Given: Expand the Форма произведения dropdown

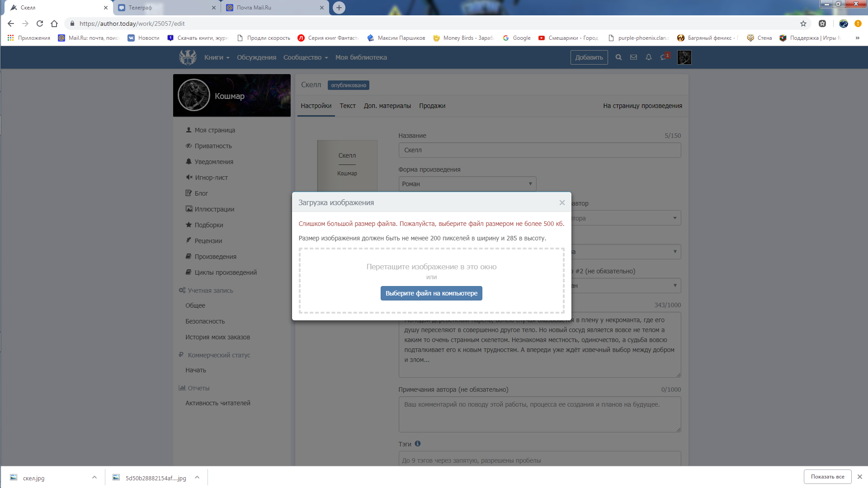Looking at the screenshot, I should point(467,184).
